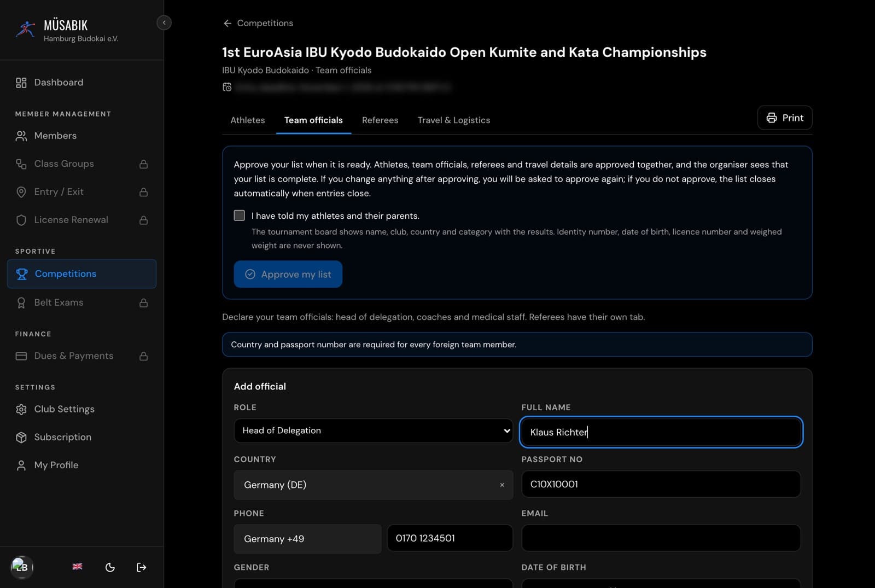Open the phone country code Germany +49 selector
The height and width of the screenshot is (588, 875).
click(x=307, y=539)
